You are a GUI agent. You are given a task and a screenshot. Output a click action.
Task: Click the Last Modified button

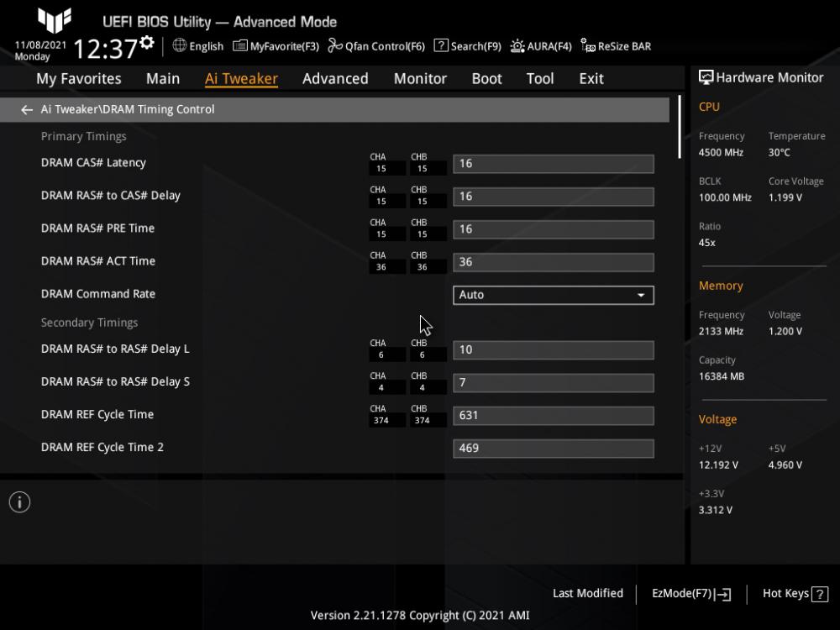[588, 594]
